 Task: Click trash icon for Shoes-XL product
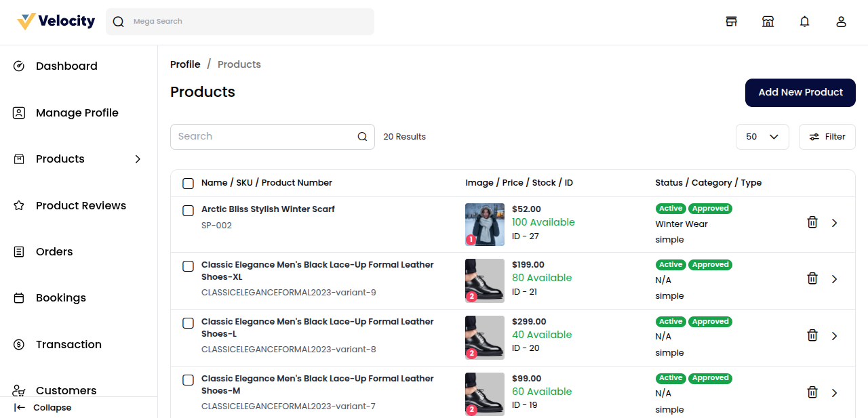point(812,278)
